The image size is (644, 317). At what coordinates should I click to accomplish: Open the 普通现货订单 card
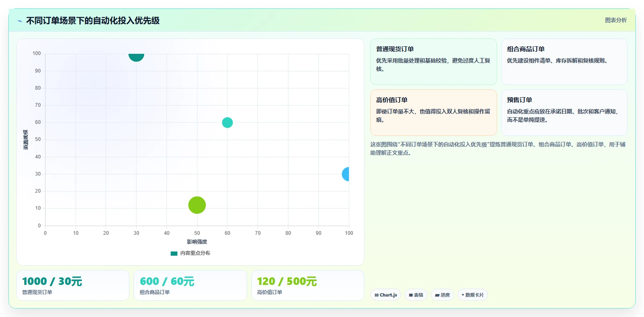pyautogui.click(x=433, y=62)
